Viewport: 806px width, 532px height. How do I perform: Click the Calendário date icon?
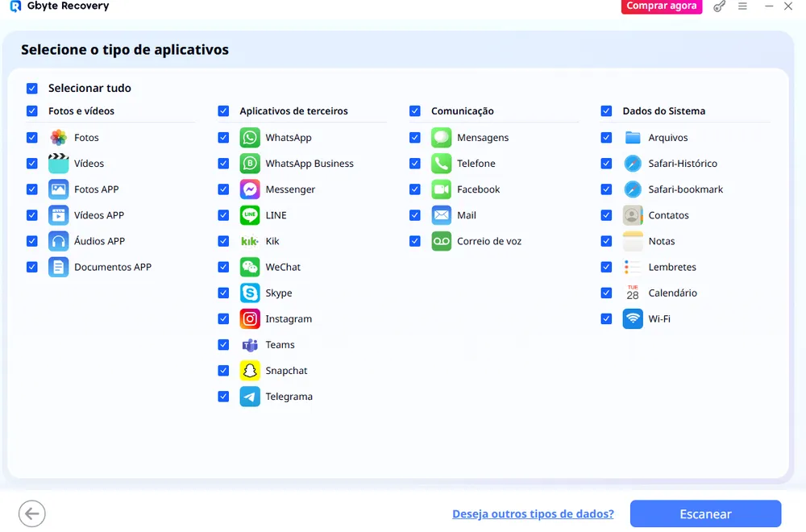coord(633,293)
